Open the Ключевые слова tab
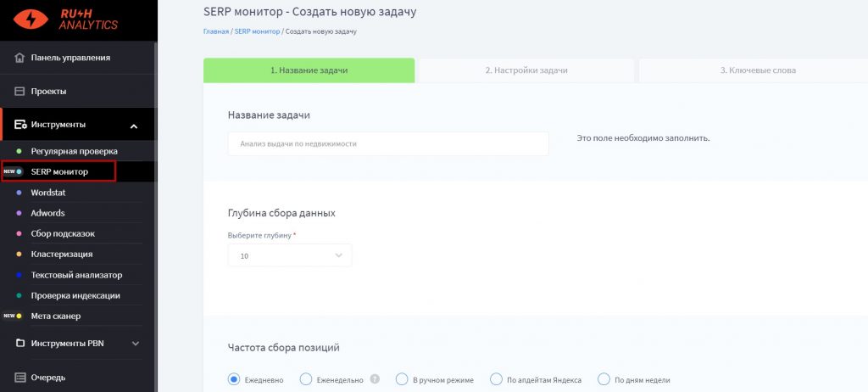Viewport: 868px width, 392px height. [x=757, y=70]
